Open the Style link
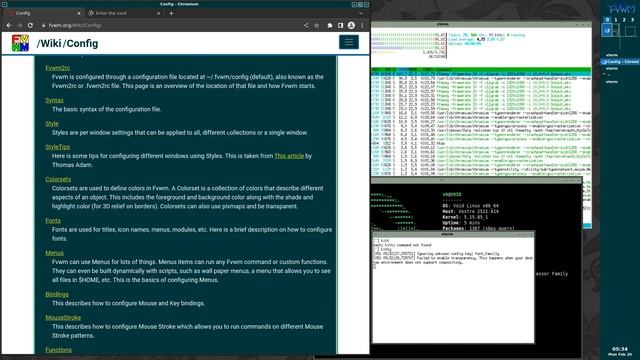 (x=52, y=124)
